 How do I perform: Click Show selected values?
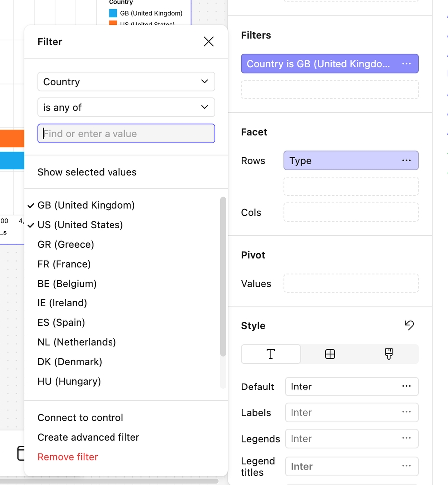(87, 172)
